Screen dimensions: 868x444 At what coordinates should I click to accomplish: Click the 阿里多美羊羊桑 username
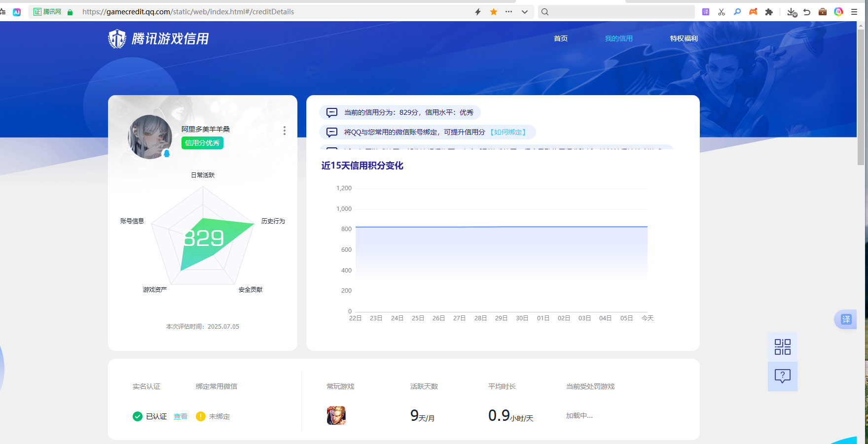206,129
